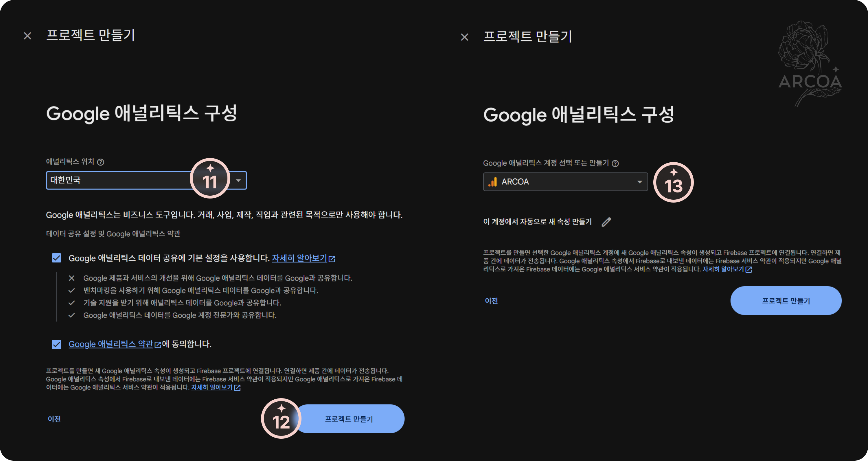Click the check mark on Google 계정 전문가와 공유 row
This screenshot has height=461, width=868.
tap(71, 315)
